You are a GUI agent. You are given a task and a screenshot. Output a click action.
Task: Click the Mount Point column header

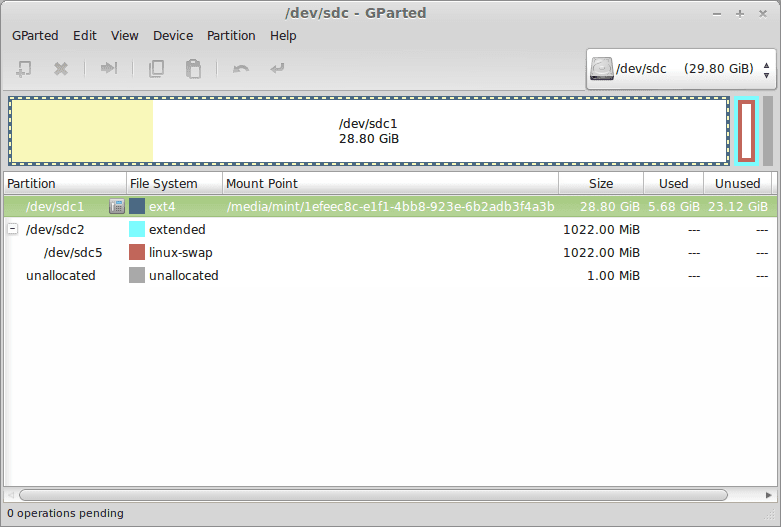[390, 183]
